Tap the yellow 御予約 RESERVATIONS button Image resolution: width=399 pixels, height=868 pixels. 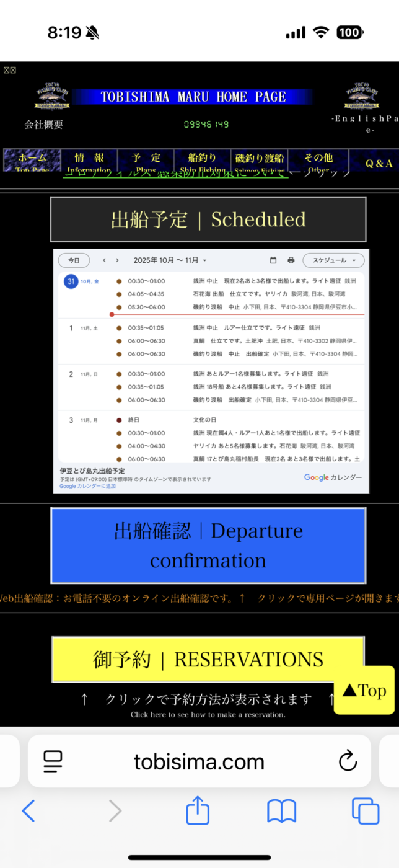[208, 659]
